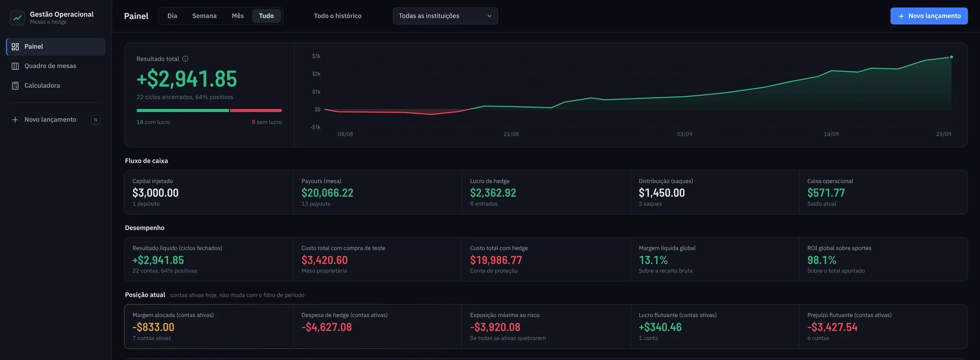Viewport: 980px width, 360px height.
Task: Click the Se todas as ativas quebrarem caption
Action: click(x=508, y=338)
